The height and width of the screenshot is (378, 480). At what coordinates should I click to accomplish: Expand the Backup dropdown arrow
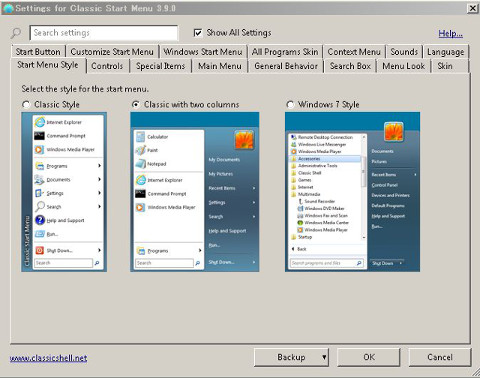[x=324, y=357]
